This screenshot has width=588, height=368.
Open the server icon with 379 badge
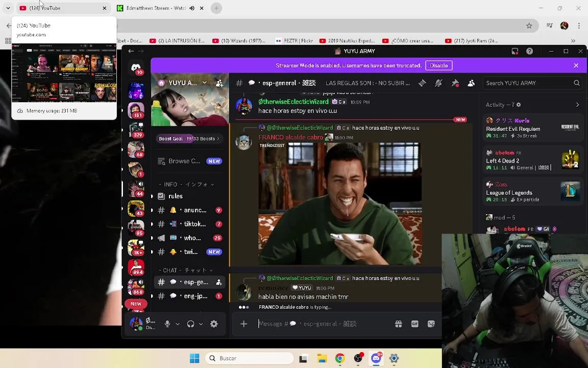(x=136, y=130)
